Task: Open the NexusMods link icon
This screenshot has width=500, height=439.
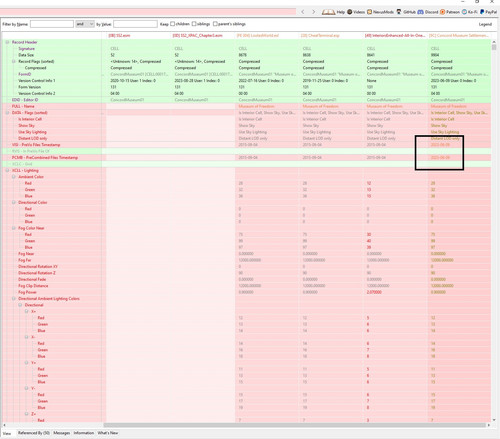Action: click(x=369, y=12)
